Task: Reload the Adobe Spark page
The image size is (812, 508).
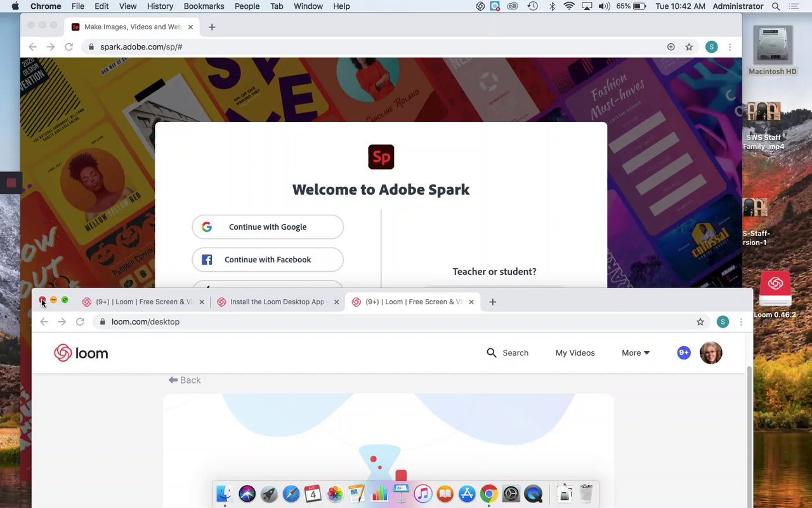Action: pyautogui.click(x=69, y=47)
